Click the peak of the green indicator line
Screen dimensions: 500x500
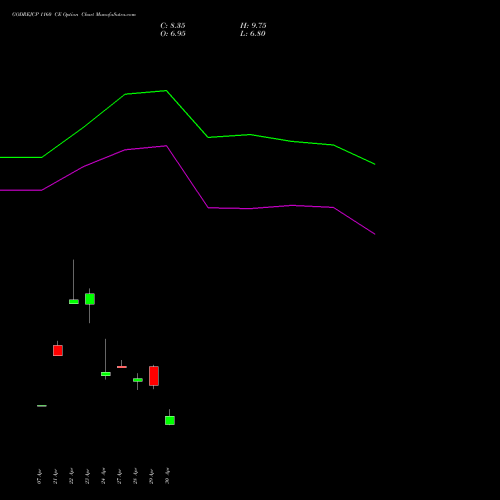(166, 91)
